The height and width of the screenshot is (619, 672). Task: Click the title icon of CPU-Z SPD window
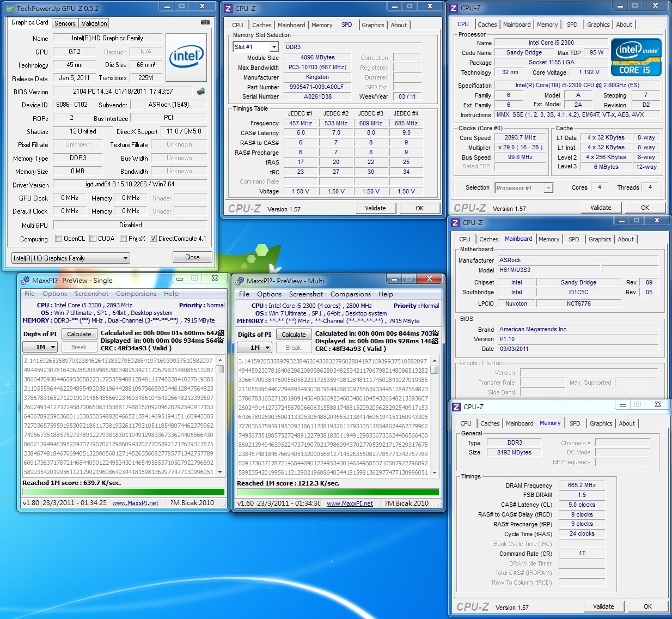pyautogui.click(x=228, y=8)
